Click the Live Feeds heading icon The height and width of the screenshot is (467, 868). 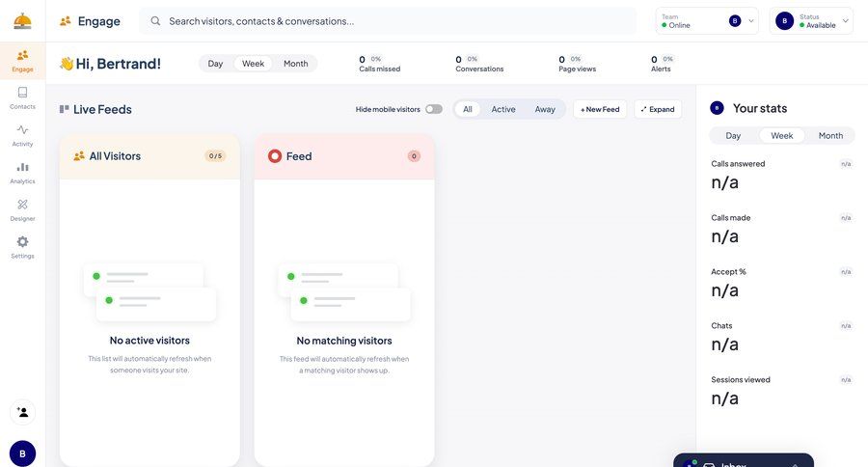65,109
